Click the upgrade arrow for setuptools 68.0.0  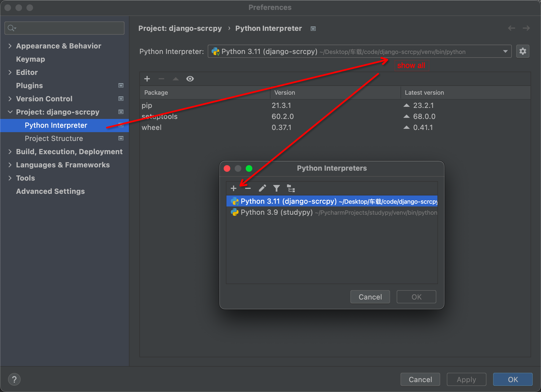pyautogui.click(x=407, y=116)
